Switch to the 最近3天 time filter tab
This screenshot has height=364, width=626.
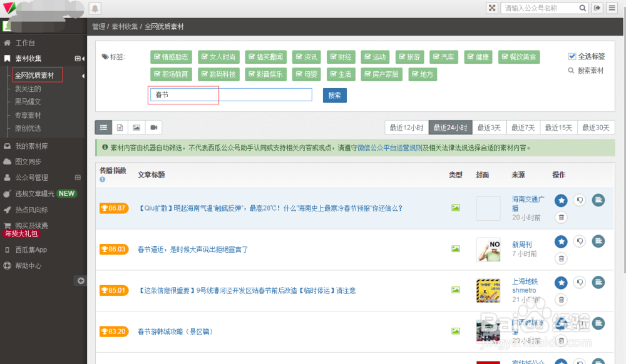click(489, 127)
